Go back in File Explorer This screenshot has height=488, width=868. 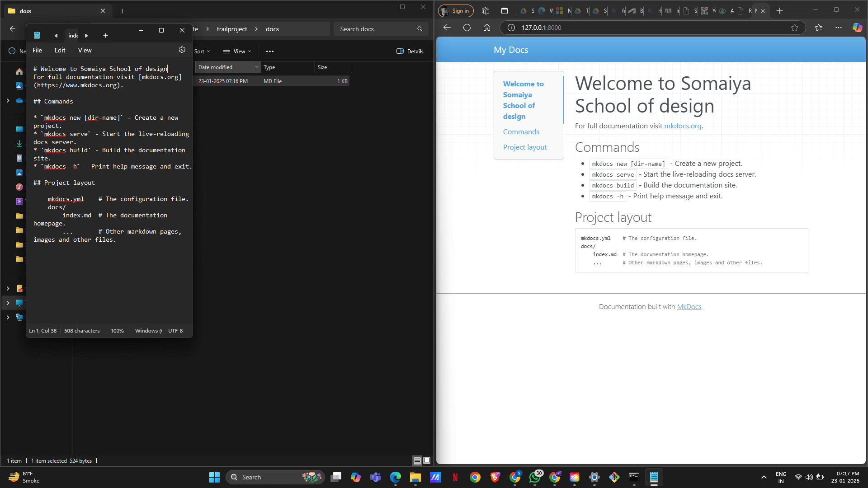point(13,29)
